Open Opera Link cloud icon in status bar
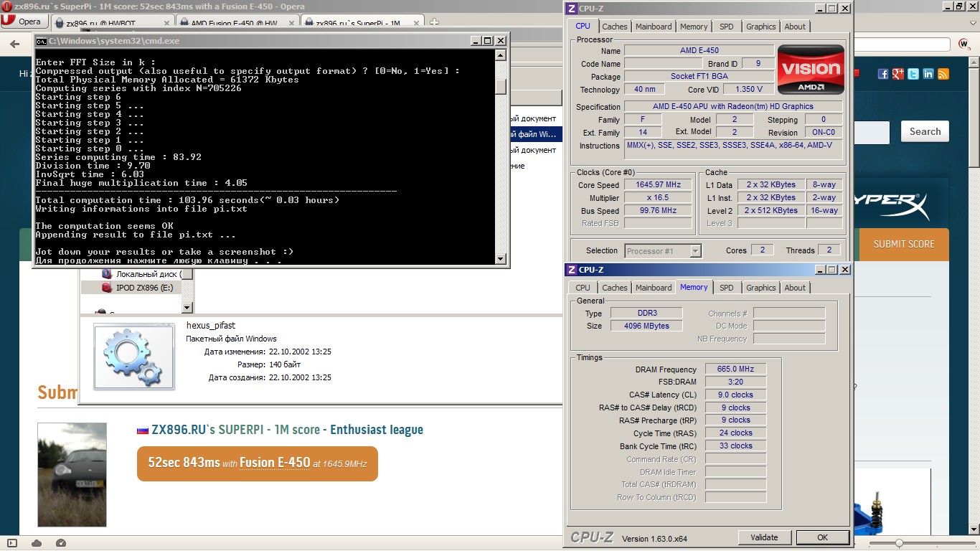This screenshot has height=551, width=980. click(x=36, y=543)
